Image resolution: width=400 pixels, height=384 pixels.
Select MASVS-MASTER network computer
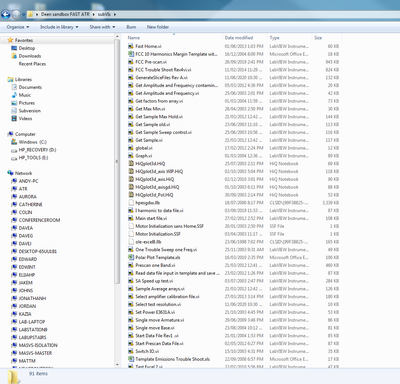coord(35,353)
